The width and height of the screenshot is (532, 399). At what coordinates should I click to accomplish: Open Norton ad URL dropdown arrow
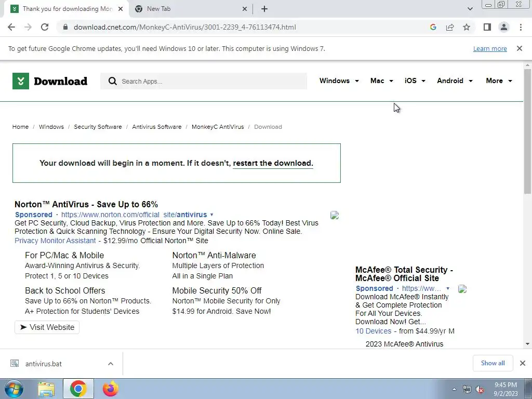212,215
